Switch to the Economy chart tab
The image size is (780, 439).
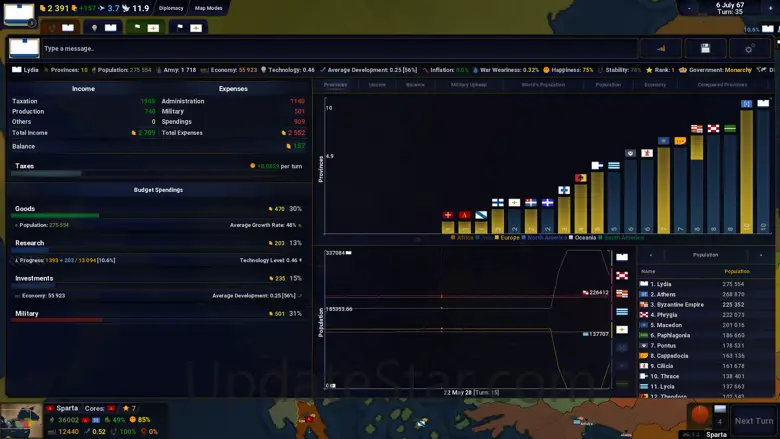coord(655,85)
